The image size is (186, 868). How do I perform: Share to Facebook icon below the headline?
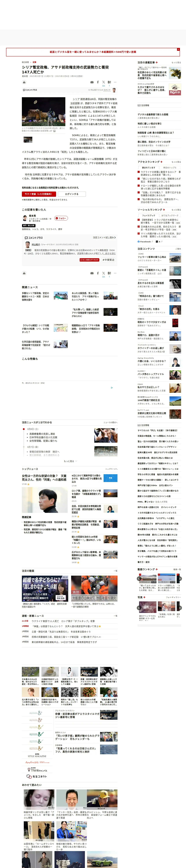[98, 82]
